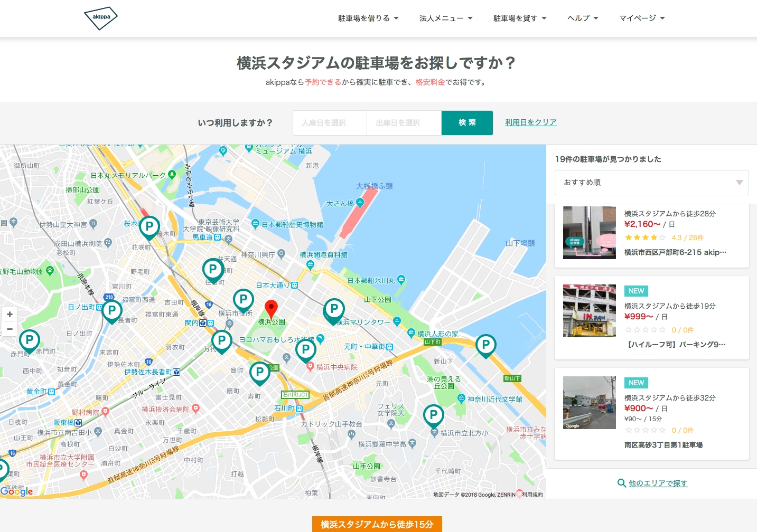Click parking marker near 日ノ出町 station
Viewport: 757px width, 532px height.
point(112,311)
